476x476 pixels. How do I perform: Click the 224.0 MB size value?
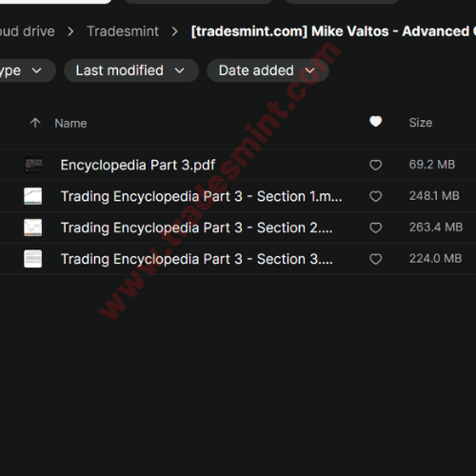(x=435, y=259)
